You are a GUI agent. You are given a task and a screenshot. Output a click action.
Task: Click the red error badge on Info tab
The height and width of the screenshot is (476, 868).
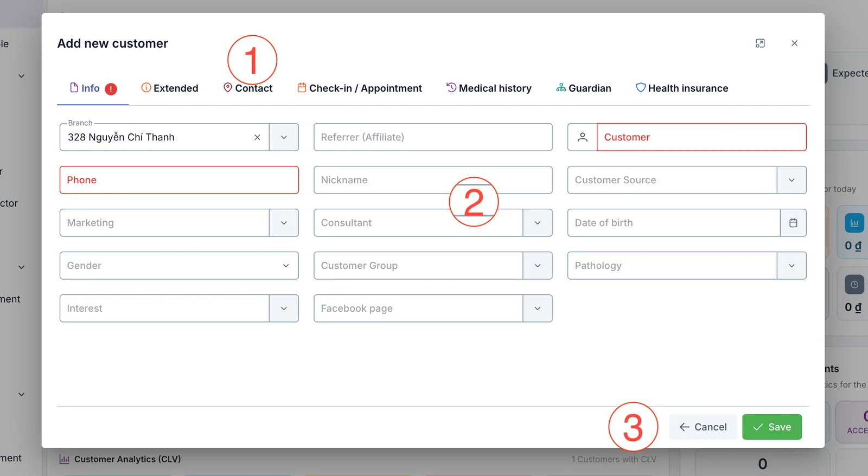[111, 89]
